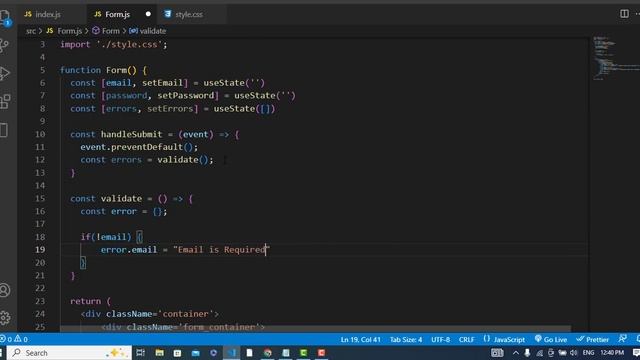Screen dimensions: 640x360
Task: Switch to VS Code taskbar icon
Action: point(231,353)
